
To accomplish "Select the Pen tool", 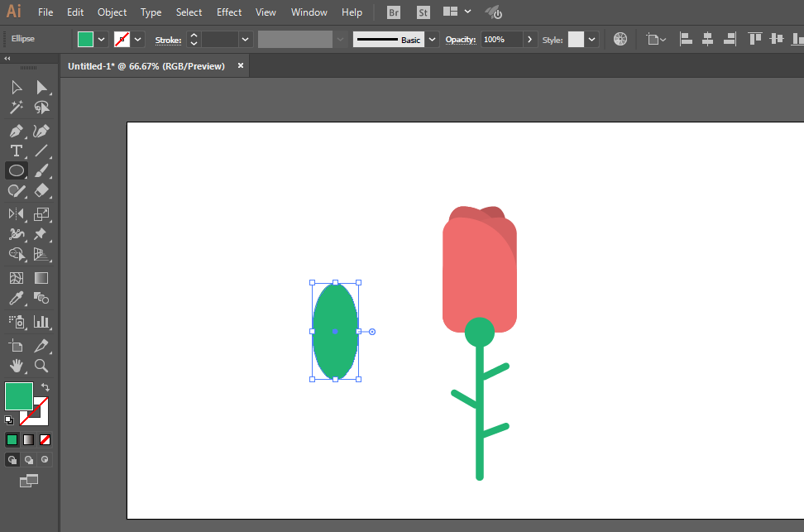I will pyautogui.click(x=16, y=131).
